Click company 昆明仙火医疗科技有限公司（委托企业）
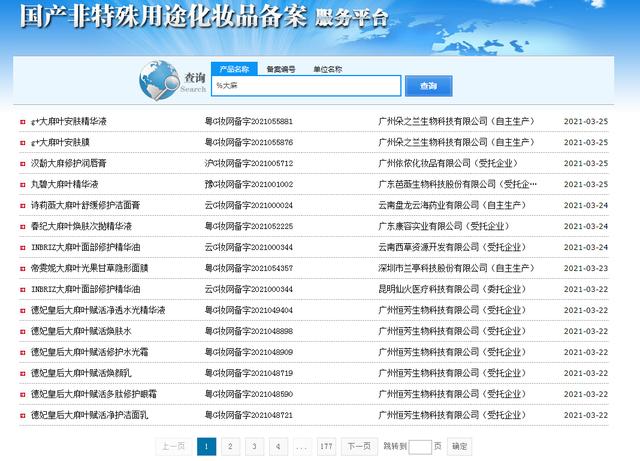Image resolution: width=640 pixels, height=461 pixels. pos(452,289)
